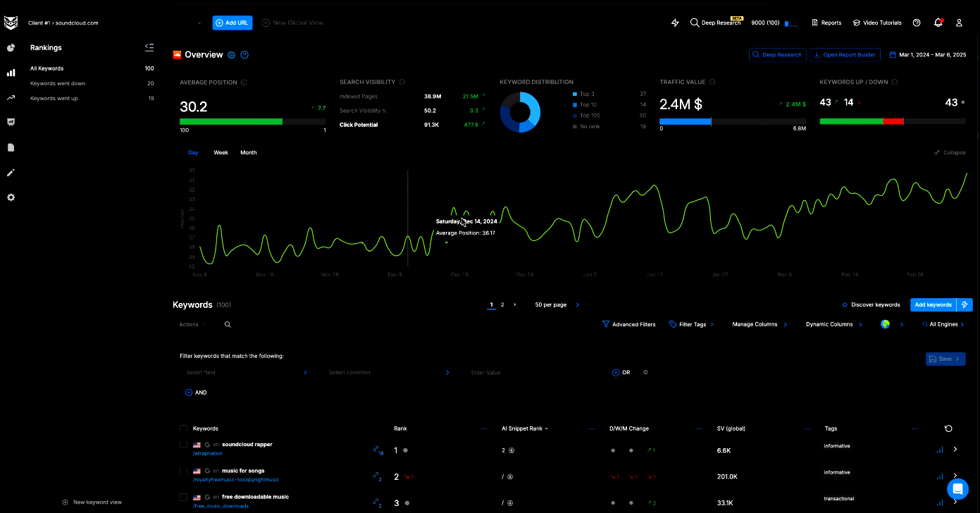Click the notifications bell icon
The width and height of the screenshot is (980, 513).
938,23
